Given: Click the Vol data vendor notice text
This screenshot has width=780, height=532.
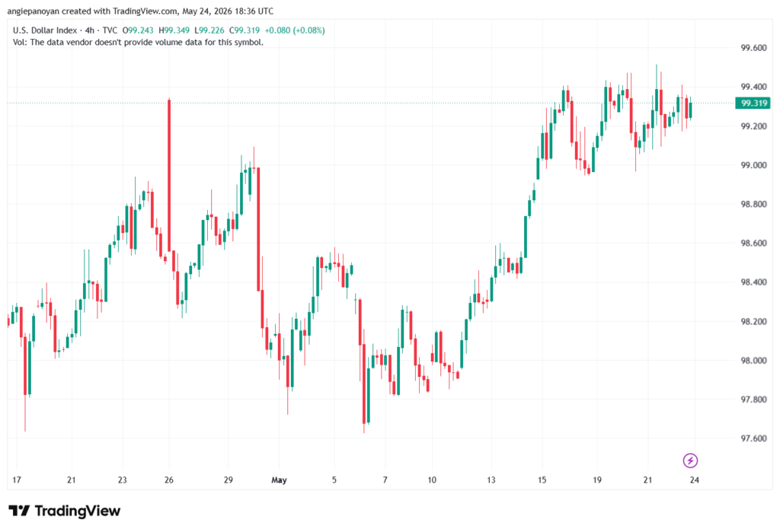Looking at the screenshot, I should pos(139,43).
